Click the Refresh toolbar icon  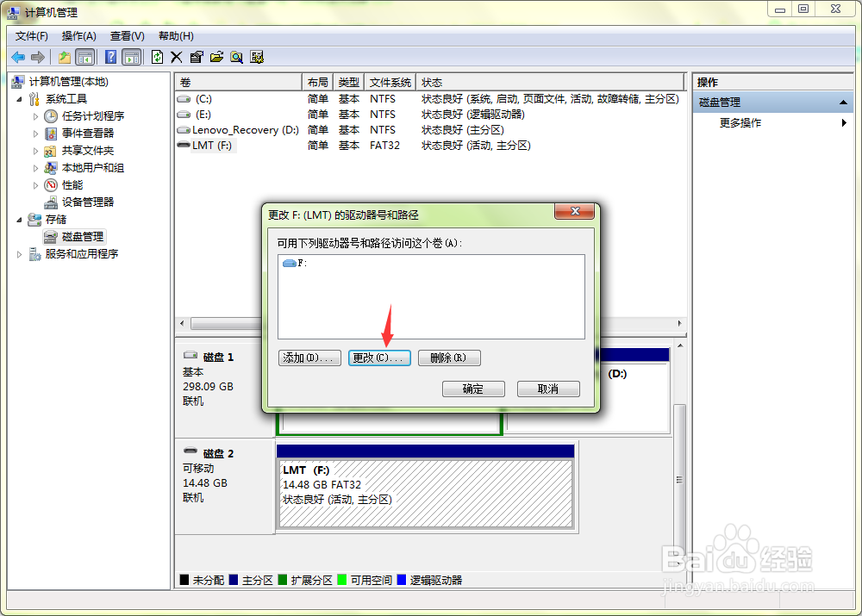[157, 57]
